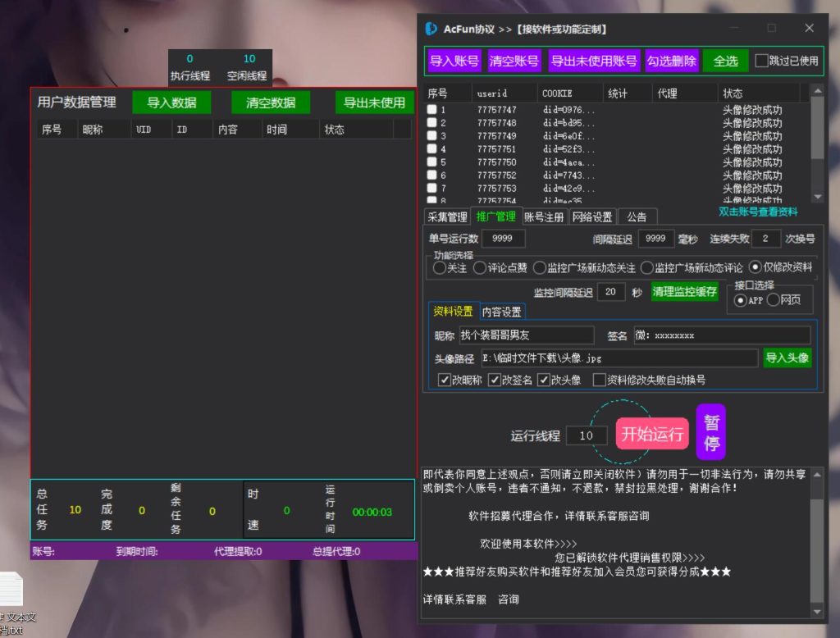The width and height of the screenshot is (840, 638).
Task: Switch to 采集管理 tab
Action: (447, 217)
